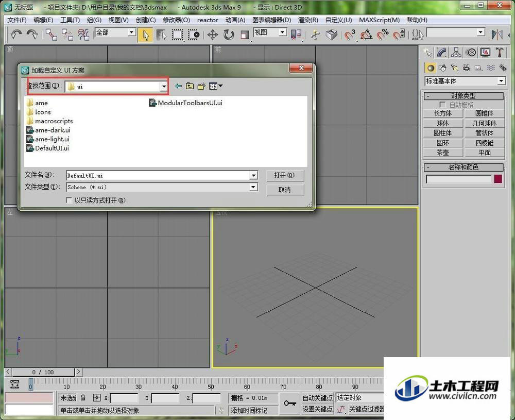Enable the 以只读方式打开 checkbox

click(x=69, y=200)
